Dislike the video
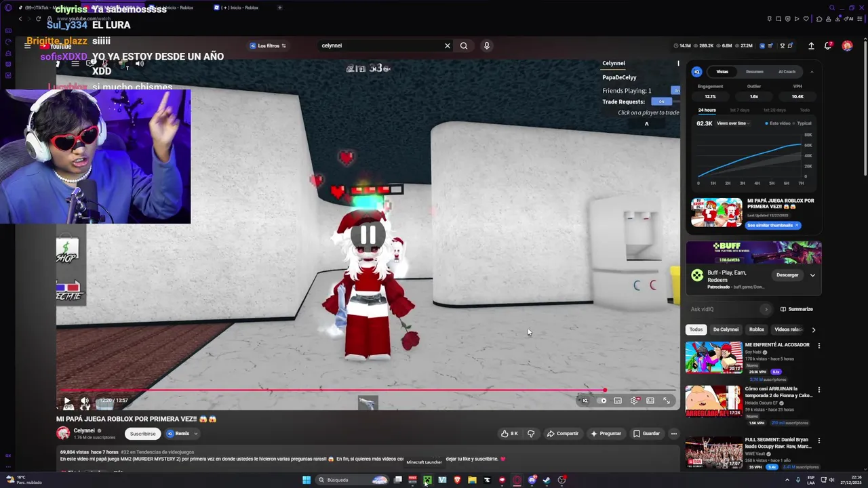The image size is (868, 488). tap(531, 434)
